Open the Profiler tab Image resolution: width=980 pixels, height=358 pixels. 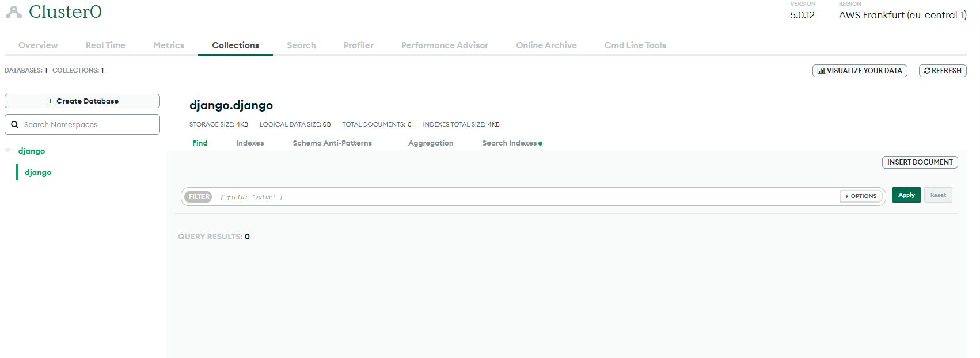pos(359,45)
